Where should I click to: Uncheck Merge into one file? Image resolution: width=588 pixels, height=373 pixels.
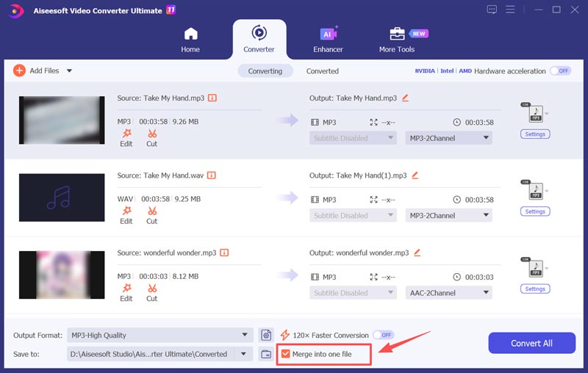[x=286, y=354]
